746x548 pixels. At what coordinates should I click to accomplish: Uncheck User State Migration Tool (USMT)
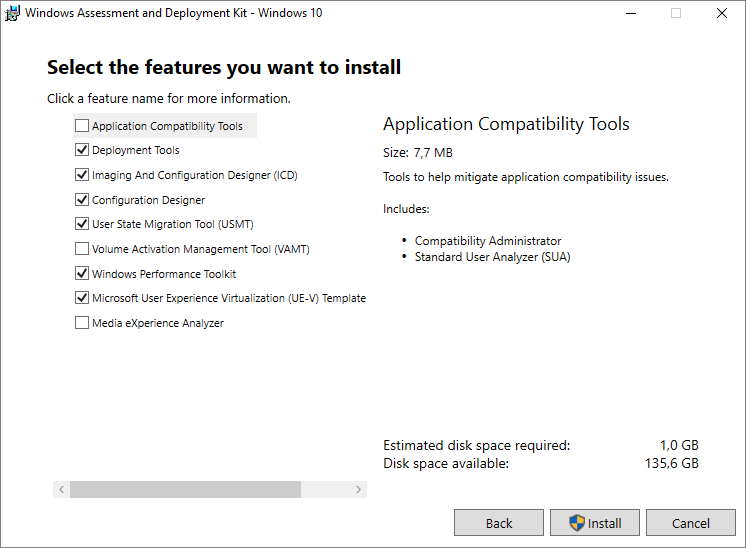(82, 224)
